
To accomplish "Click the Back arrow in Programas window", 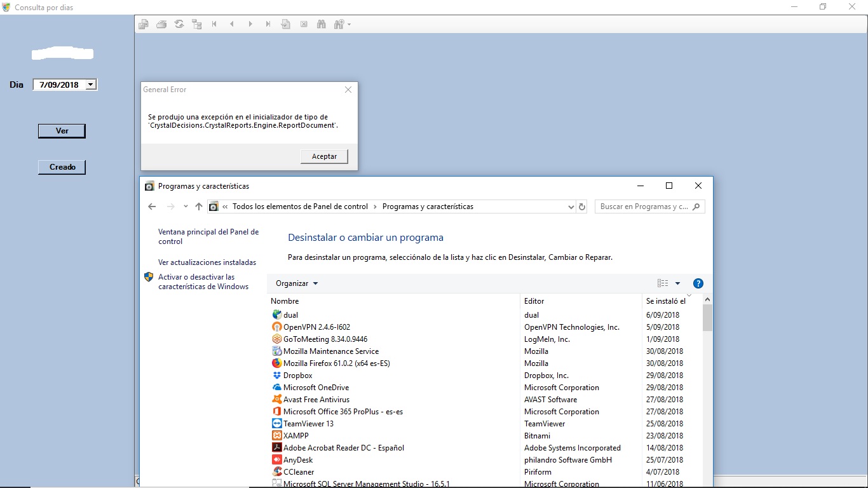I will coord(152,207).
